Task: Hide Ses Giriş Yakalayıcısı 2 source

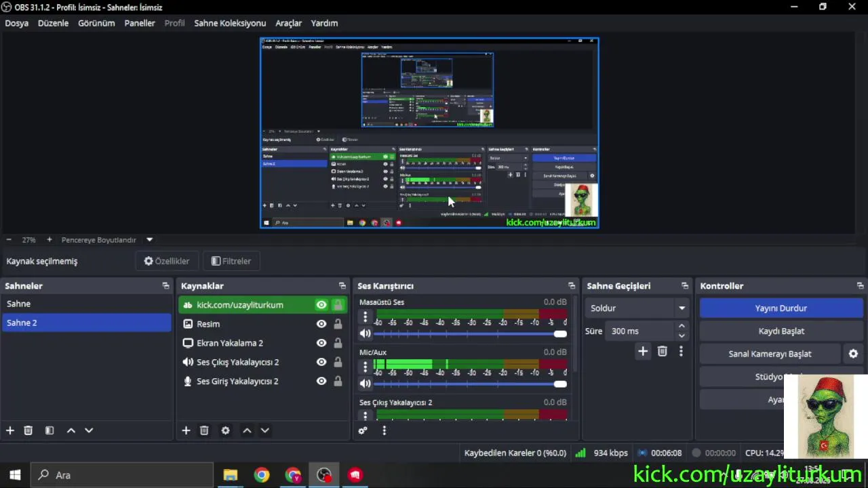Action: 321,381
